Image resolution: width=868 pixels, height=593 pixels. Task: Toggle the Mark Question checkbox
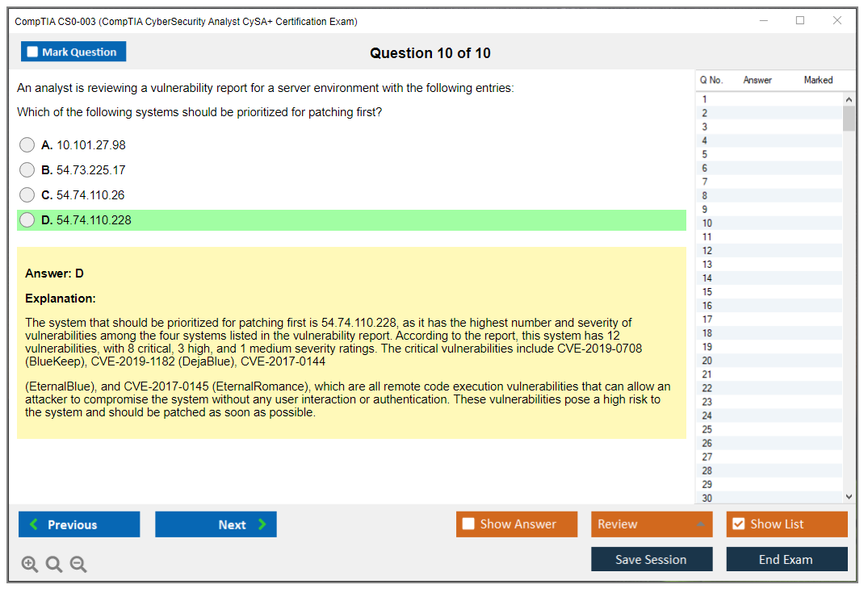32,52
